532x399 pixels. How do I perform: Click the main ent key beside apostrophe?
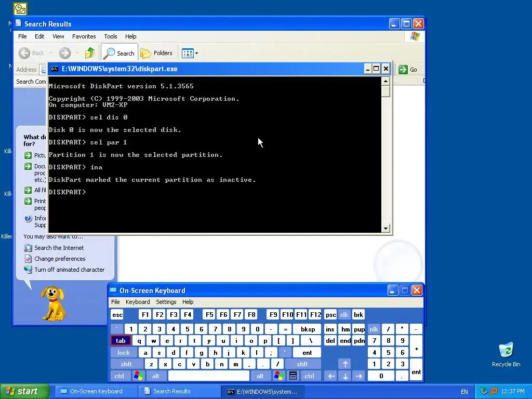coord(307,353)
